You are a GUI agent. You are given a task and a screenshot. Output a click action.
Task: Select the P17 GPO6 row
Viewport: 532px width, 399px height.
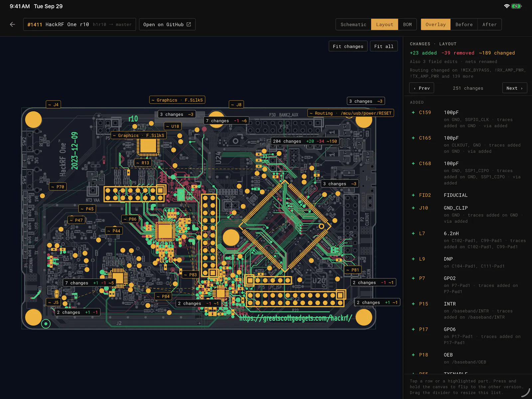467,336
